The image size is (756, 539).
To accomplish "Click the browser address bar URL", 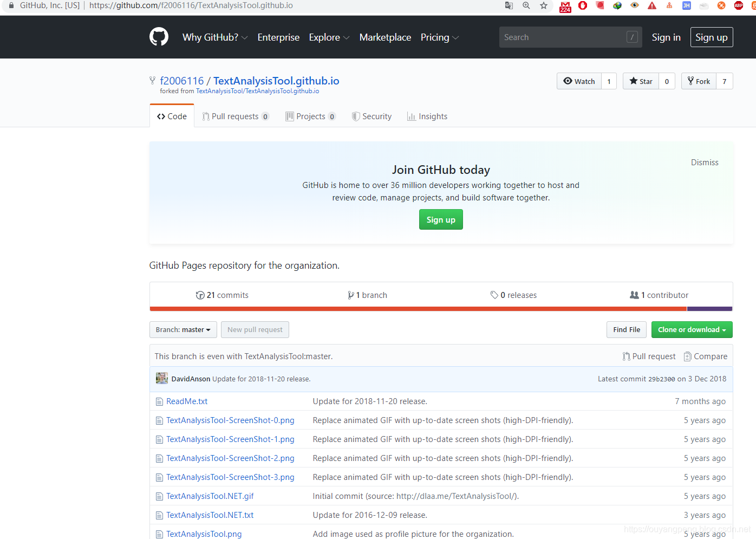I will [191, 5].
